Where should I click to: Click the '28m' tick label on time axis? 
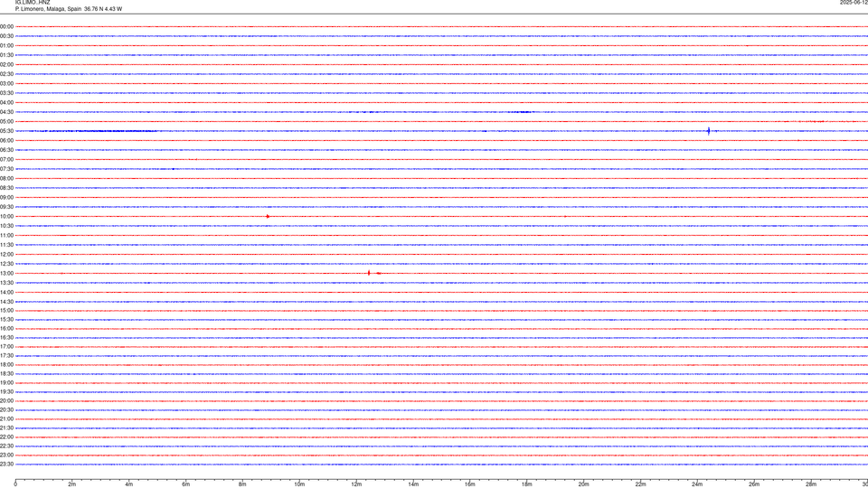point(811,484)
